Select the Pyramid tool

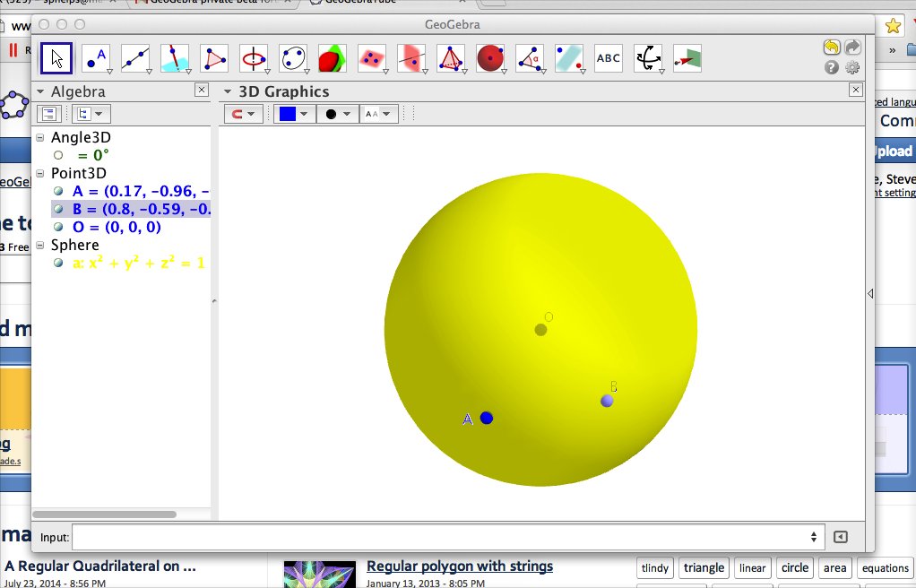451,58
